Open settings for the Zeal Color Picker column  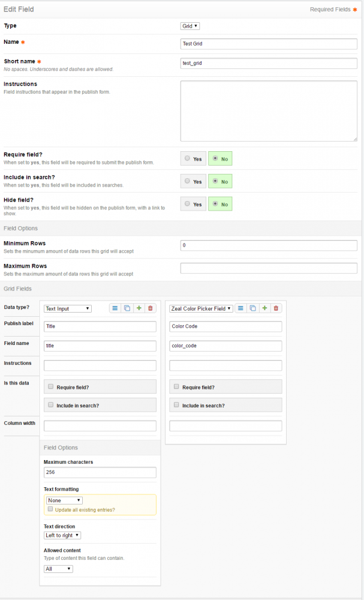tap(240, 308)
